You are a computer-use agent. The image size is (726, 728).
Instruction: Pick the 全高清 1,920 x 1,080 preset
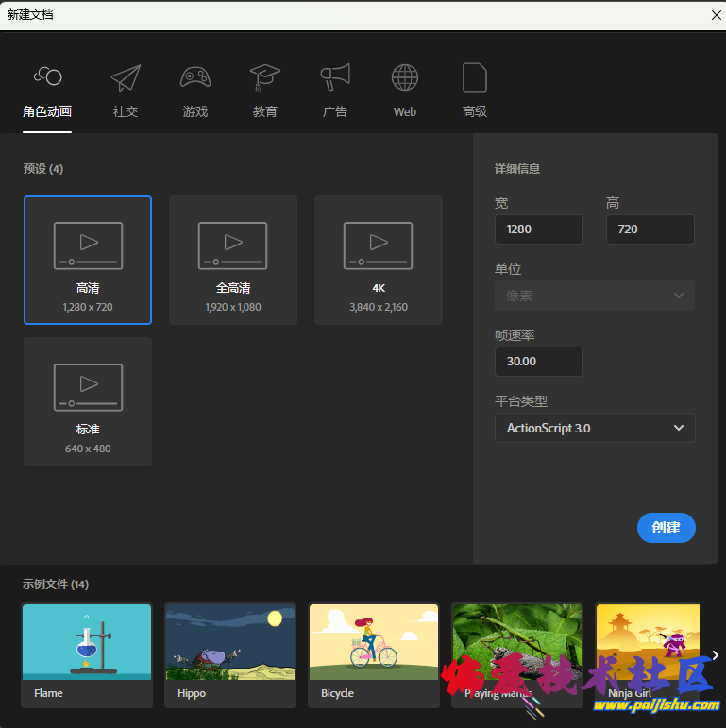pos(233,260)
